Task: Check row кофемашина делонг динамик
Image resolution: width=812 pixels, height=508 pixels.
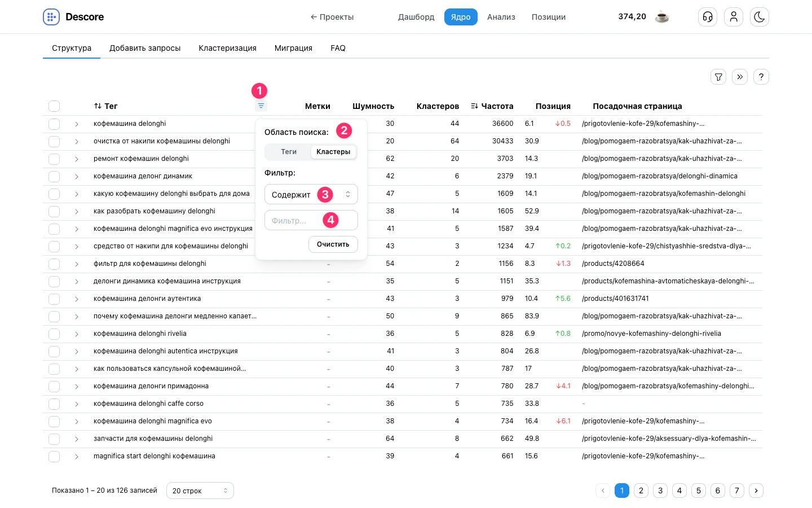Action: coord(54,176)
